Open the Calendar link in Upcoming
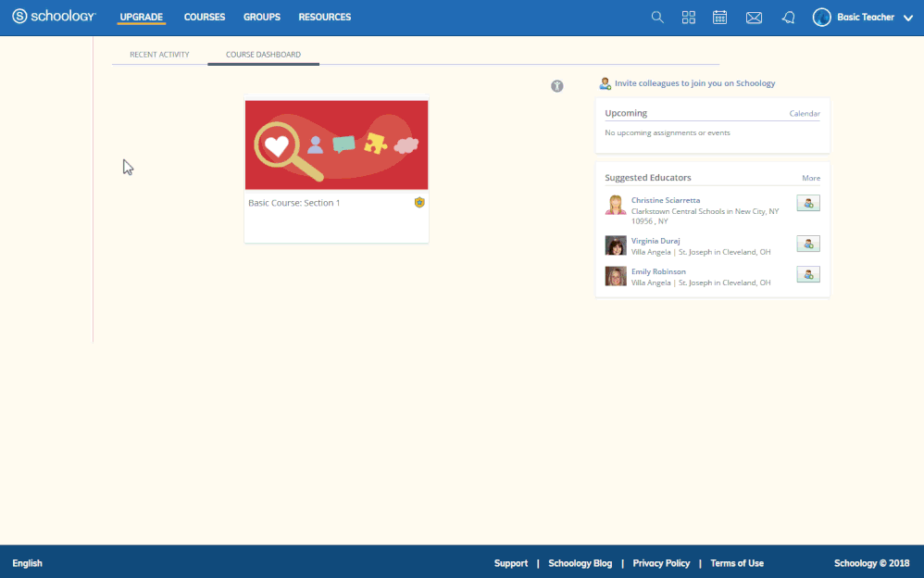The height and width of the screenshot is (578, 924). (805, 113)
